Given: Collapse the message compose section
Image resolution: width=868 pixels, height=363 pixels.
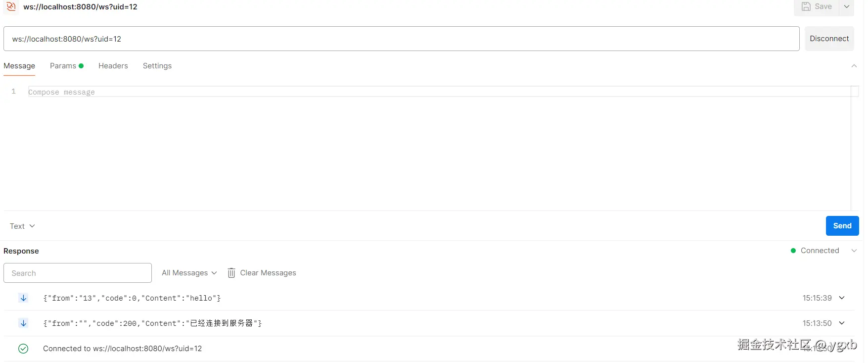Looking at the screenshot, I should point(854,66).
